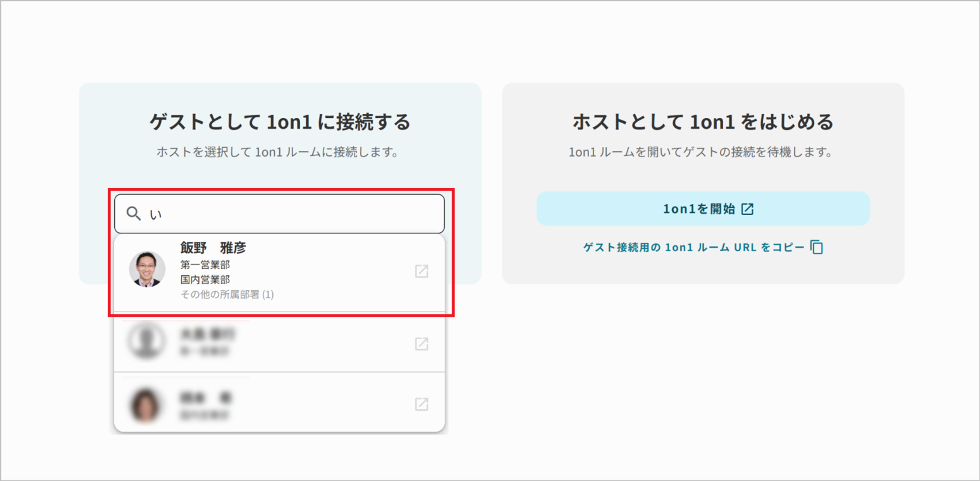Image resolution: width=980 pixels, height=481 pixels.
Task: Click external-link icon of third blurred result
Action: click(x=421, y=404)
